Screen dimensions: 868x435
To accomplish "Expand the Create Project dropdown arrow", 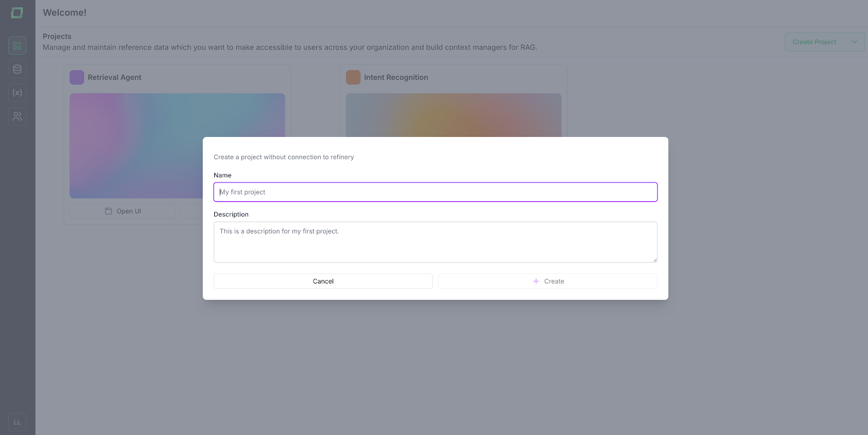I will tap(854, 42).
